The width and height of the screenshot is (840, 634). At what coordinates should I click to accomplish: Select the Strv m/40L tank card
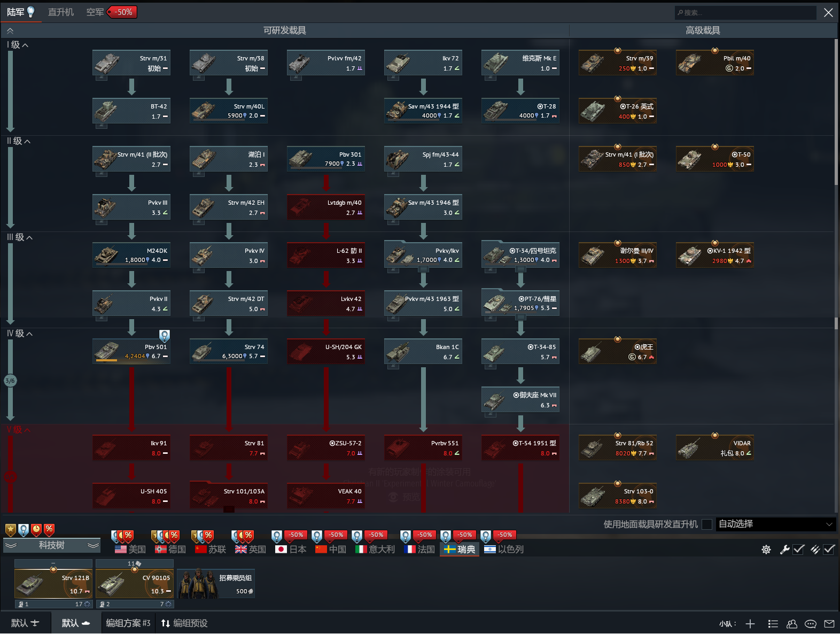(229, 111)
